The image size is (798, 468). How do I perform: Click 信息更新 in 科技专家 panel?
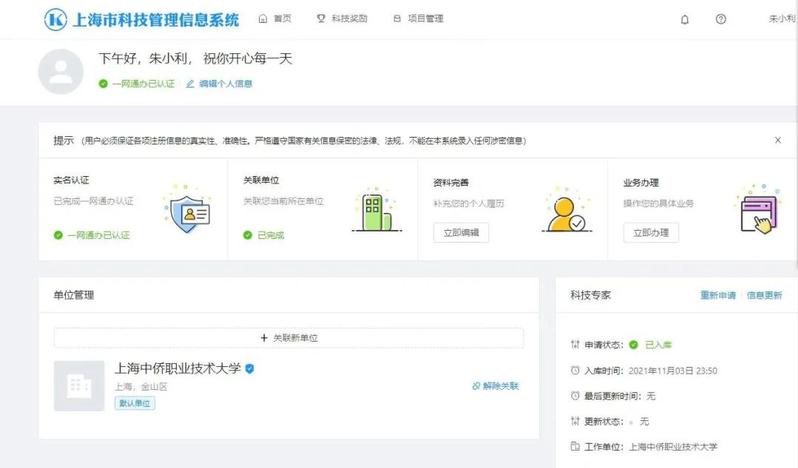(764, 296)
